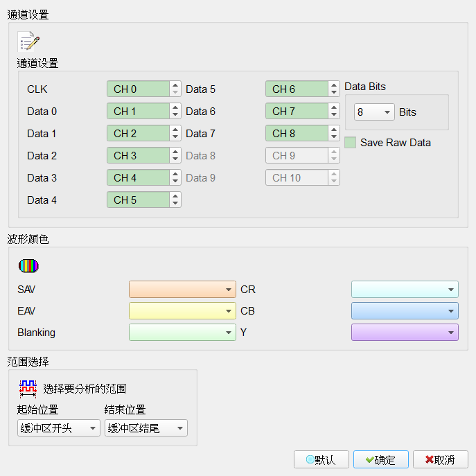Viewport: 476px width, 476px height.
Task: Click the Data 3 field showing CH 4
Action: pos(138,177)
